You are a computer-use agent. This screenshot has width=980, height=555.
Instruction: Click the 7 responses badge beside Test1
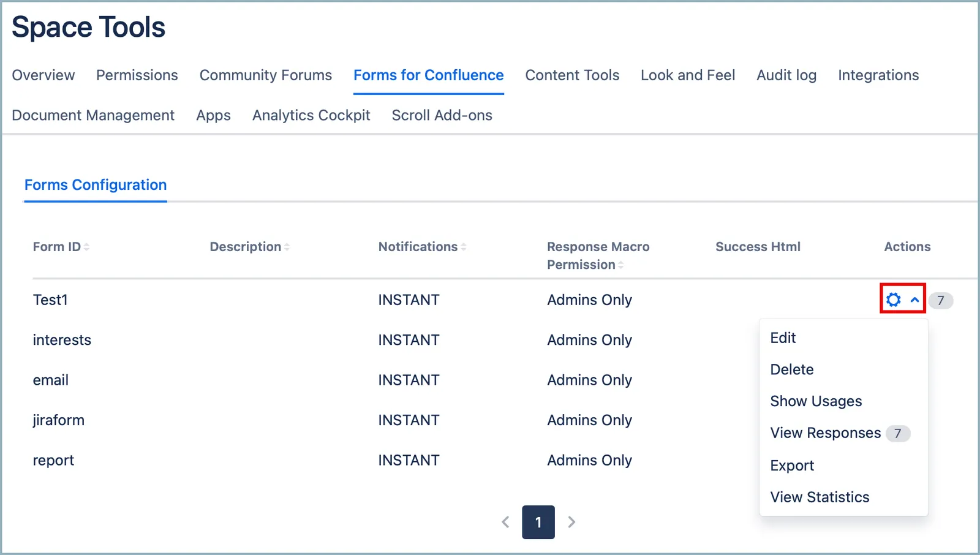(941, 300)
